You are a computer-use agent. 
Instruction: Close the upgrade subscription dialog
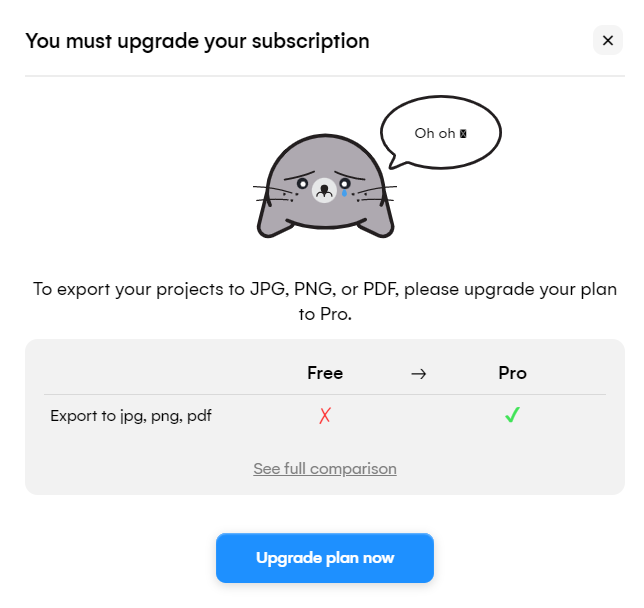(607, 40)
